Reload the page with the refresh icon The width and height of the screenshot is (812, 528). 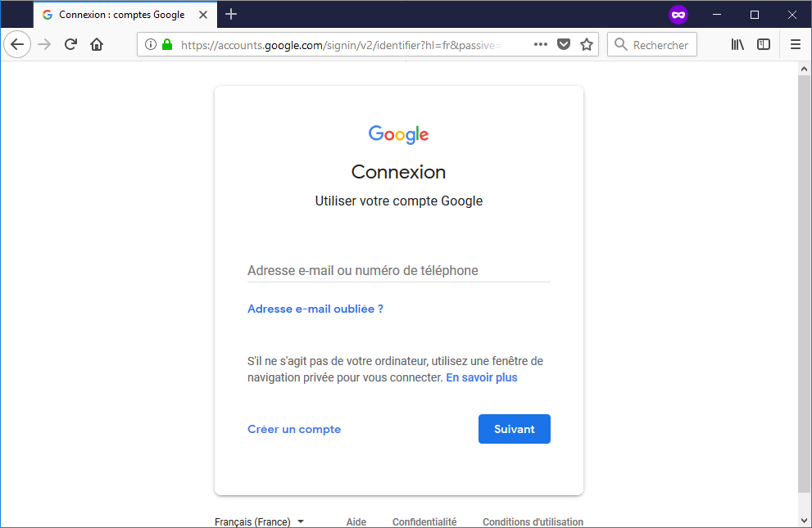tap(71, 44)
